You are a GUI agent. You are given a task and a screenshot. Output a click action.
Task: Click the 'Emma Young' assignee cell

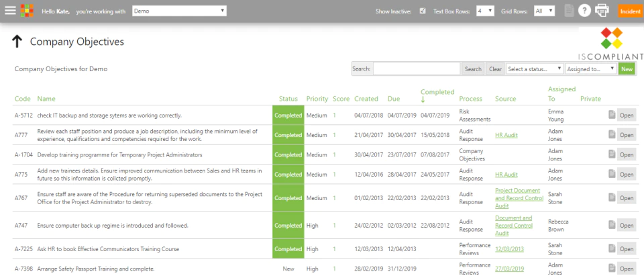click(556, 115)
